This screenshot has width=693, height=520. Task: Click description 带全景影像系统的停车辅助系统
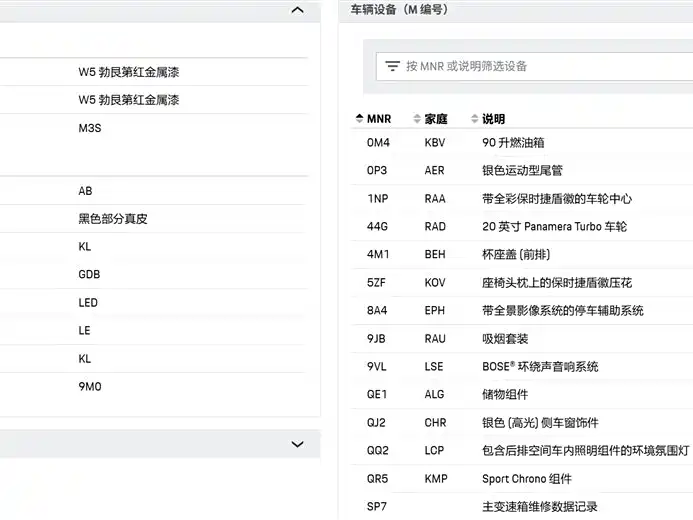coord(563,311)
